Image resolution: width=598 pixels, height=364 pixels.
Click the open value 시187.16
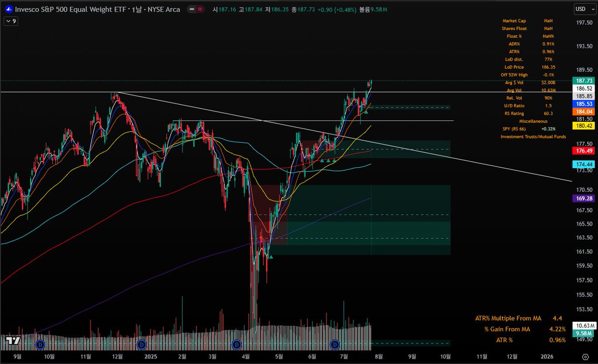[224, 9]
